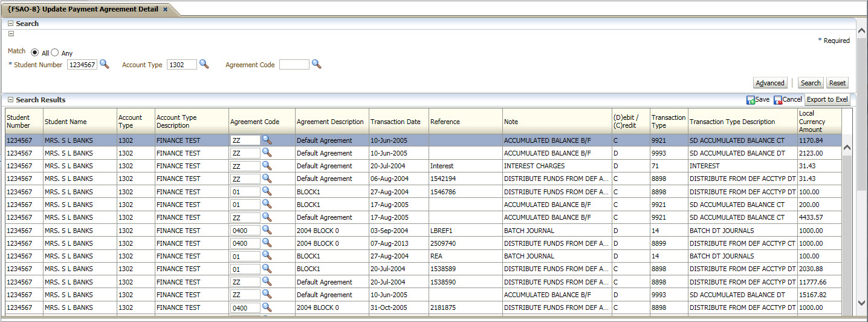Click the Cancel icon in results toolbar
Viewport: 868px width, 322px height.
coord(778,100)
